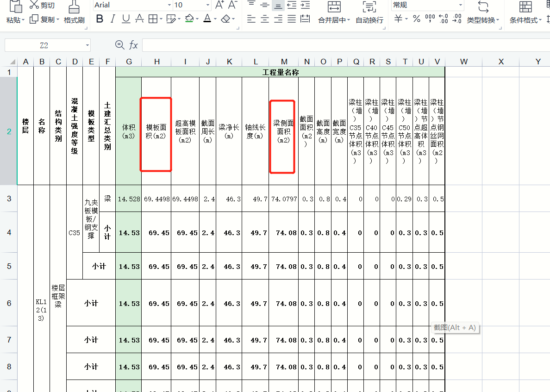The image size is (550, 392).
Task: Apply strikethrough to text
Action: click(140, 19)
